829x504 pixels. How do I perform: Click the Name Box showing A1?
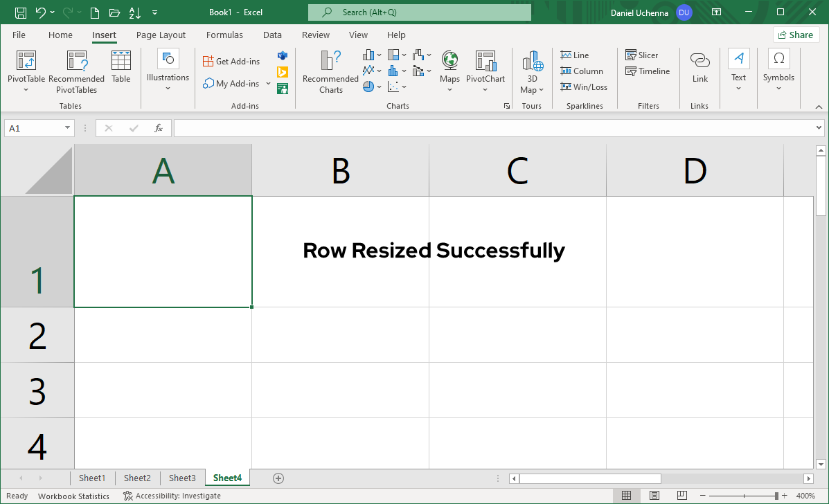[33, 127]
